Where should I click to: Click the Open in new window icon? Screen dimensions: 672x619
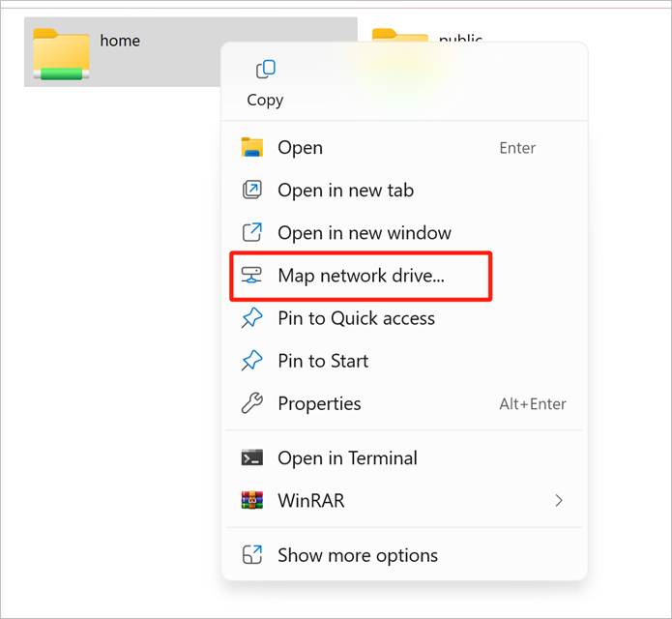click(251, 233)
